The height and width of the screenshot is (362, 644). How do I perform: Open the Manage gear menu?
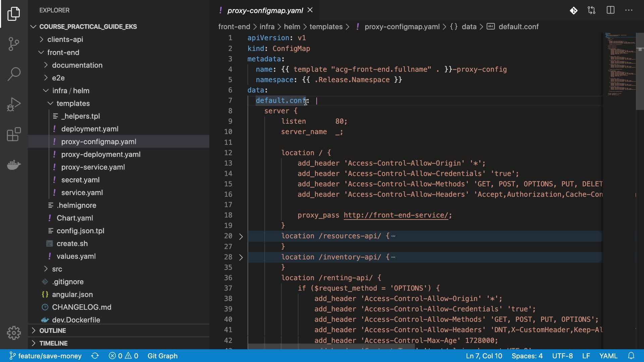pyautogui.click(x=14, y=333)
